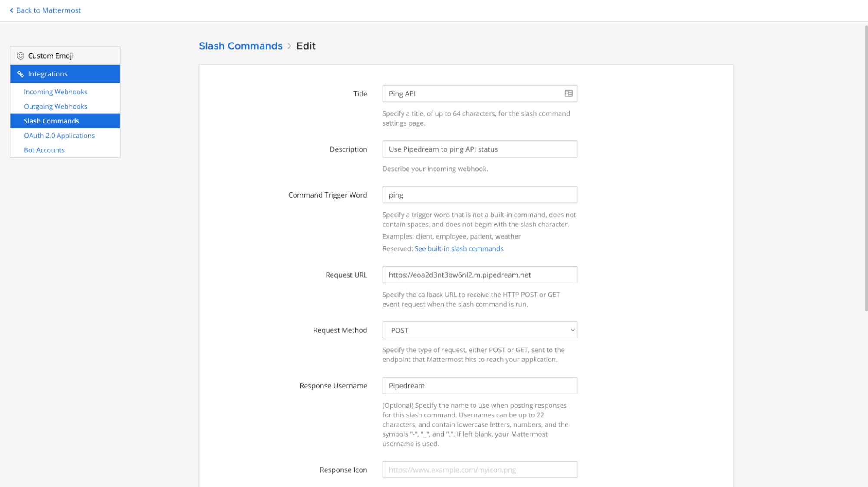The height and width of the screenshot is (487, 868).
Task: Click the back chevron before Back to Mattermost
Action: 12,10
